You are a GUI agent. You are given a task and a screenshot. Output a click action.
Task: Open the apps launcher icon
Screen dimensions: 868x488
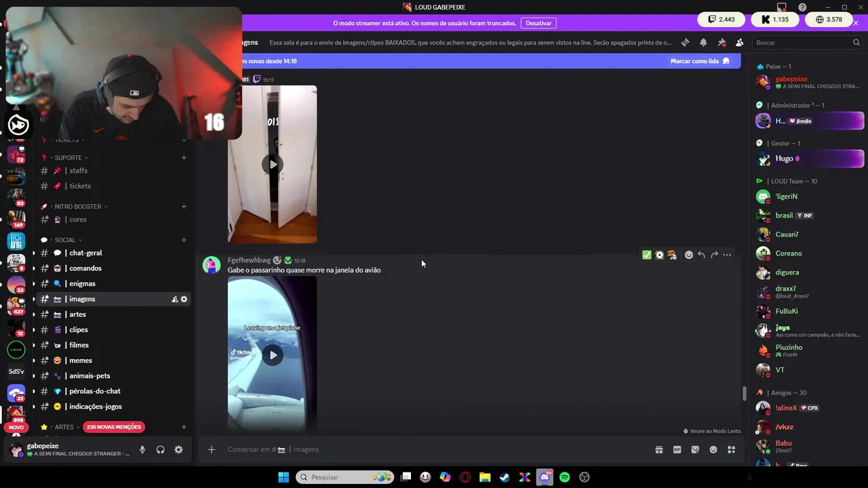click(x=731, y=449)
